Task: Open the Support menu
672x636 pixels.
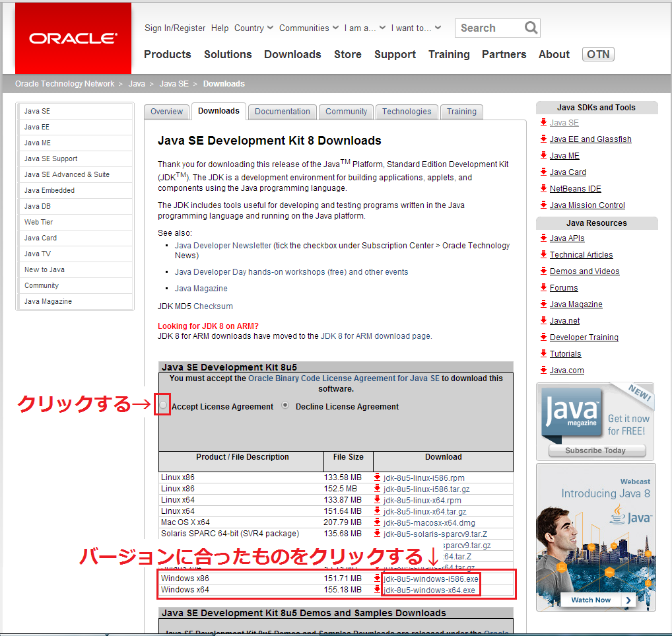Action: 395,54
